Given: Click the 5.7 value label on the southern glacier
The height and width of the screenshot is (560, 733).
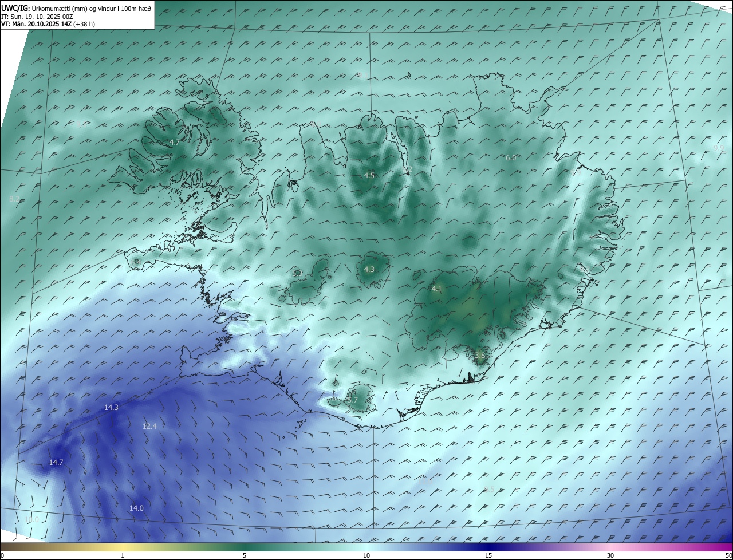Looking at the screenshot, I should pos(353,400).
